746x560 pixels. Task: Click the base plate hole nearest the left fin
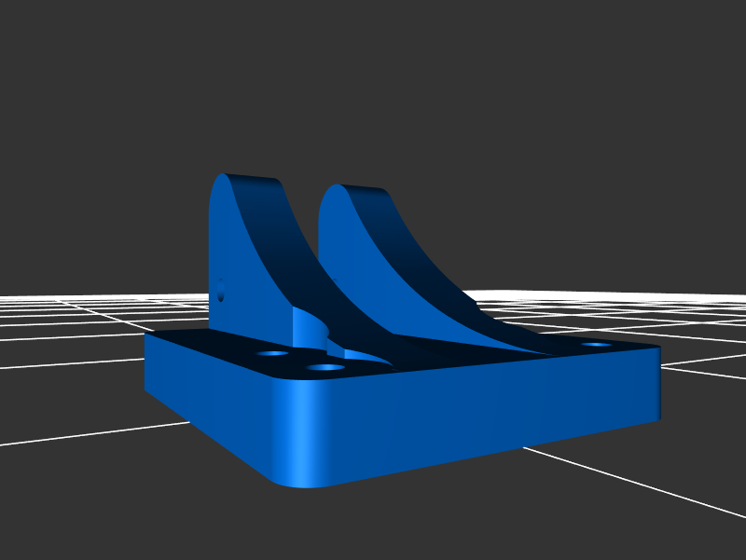(x=272, y=354)
